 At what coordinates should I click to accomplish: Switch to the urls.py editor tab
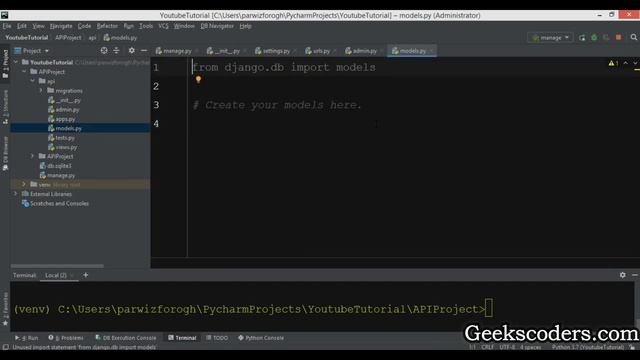(318, 51)
